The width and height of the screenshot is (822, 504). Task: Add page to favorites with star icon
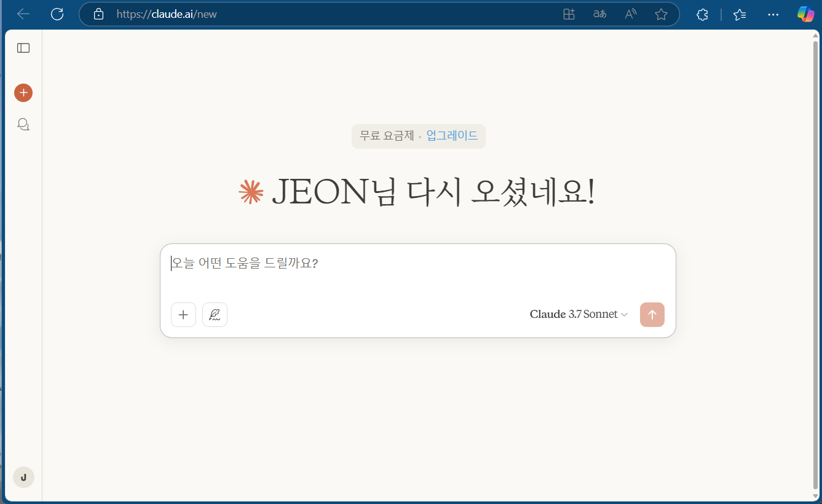tap(661, 14)
